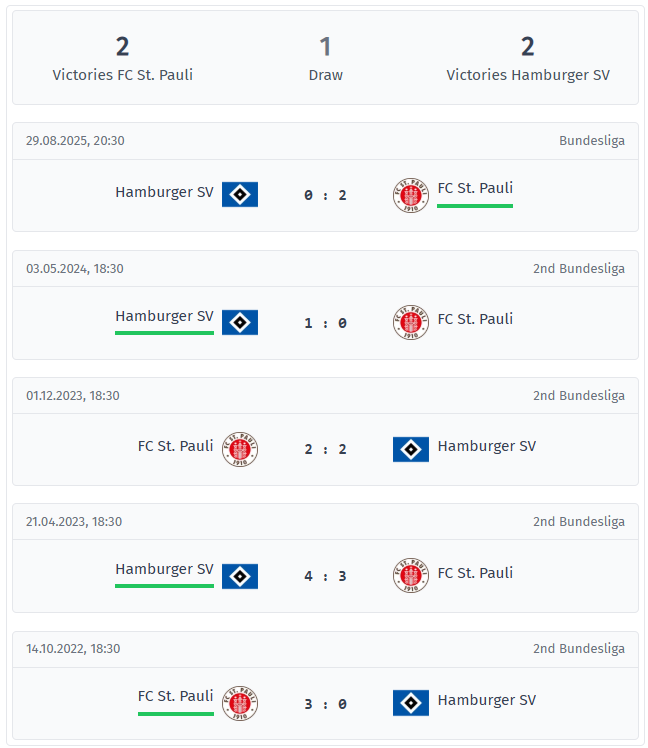Image resolution: width=648 pixels, height=748 pixels.
Task: Click FC St. Pauli crest in 14.10.2022 match
Action: (x=240, y=703)
